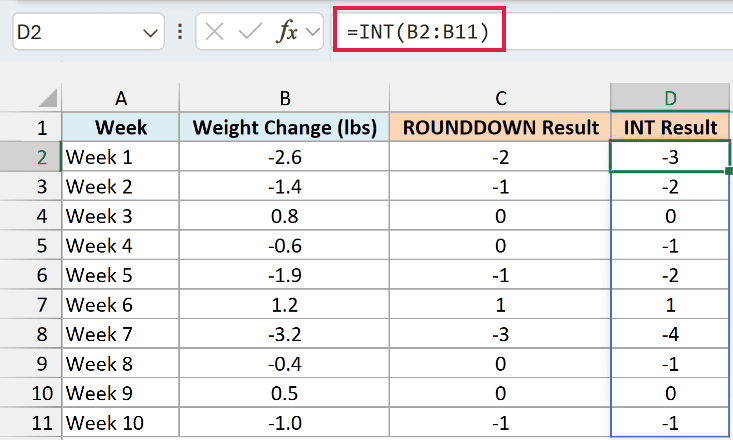Select the 'Week 8' cell

121,363
